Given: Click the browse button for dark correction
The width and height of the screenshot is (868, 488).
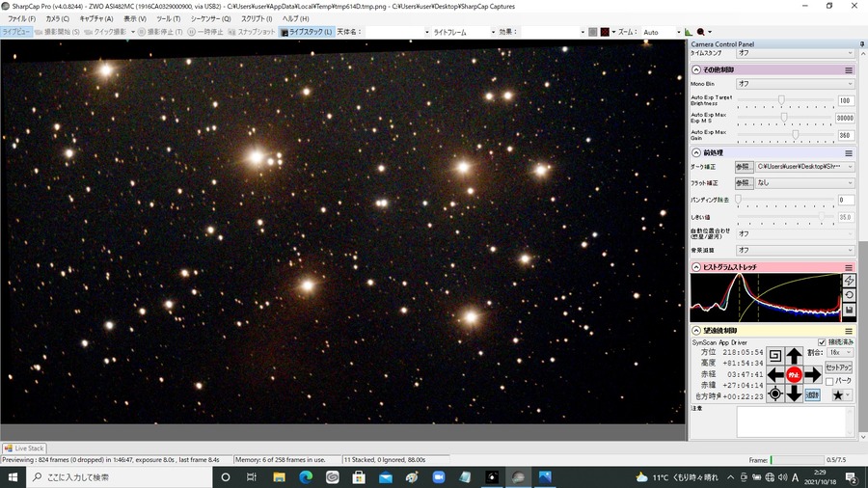Looking at the screenshot, I should (x=744, y=167).
